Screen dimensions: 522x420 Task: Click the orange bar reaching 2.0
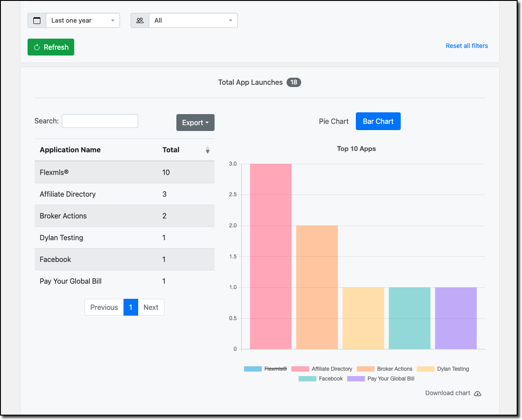coord(317,287)
